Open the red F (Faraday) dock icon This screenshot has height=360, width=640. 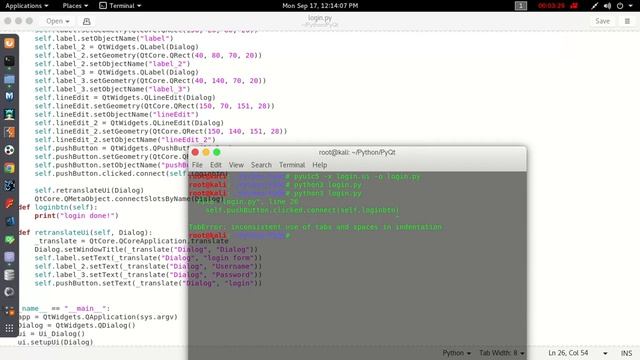(9, 204)
